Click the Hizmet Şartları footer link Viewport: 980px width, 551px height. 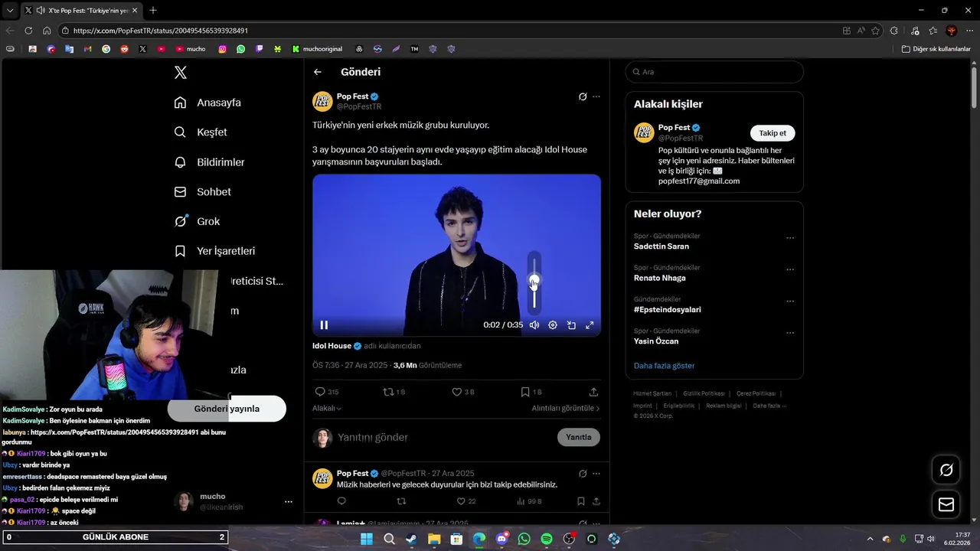652,393
